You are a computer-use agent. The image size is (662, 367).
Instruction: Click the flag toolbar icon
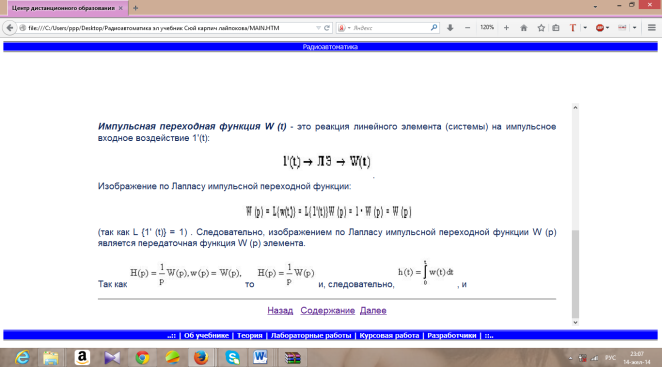pyautogui.click(x=622, y=28)
